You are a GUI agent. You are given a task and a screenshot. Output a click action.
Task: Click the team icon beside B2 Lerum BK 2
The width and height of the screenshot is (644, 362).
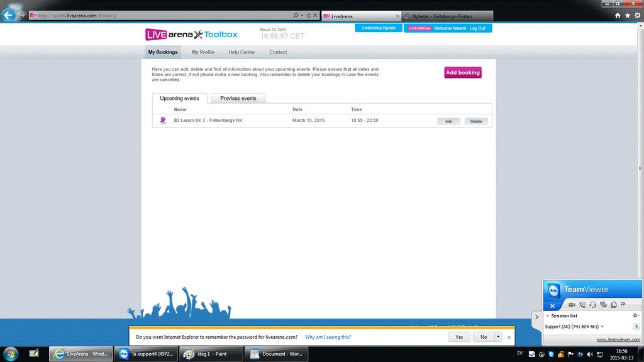point(163,120)
